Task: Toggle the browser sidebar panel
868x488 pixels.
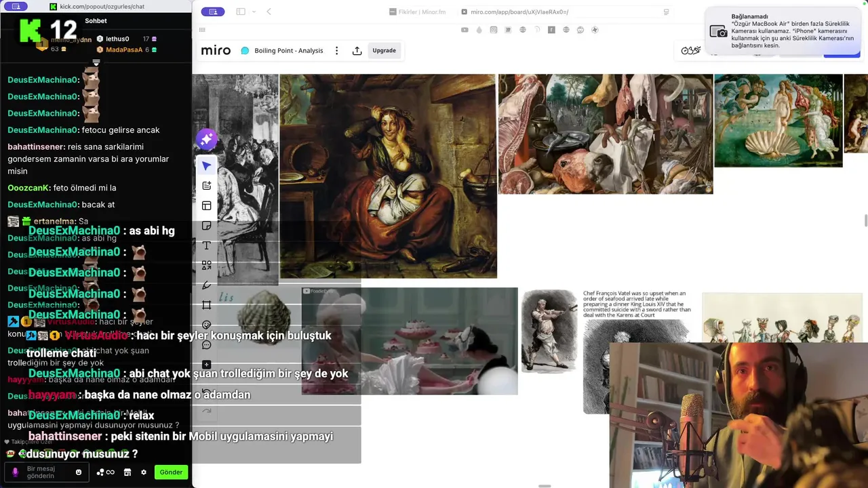Action: click(241, 12)
